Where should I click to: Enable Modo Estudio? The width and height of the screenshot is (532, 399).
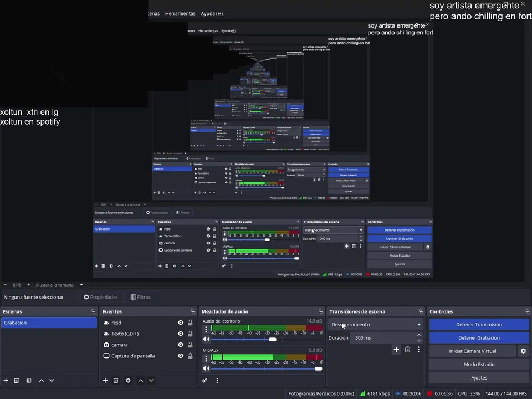pos(479,365)
